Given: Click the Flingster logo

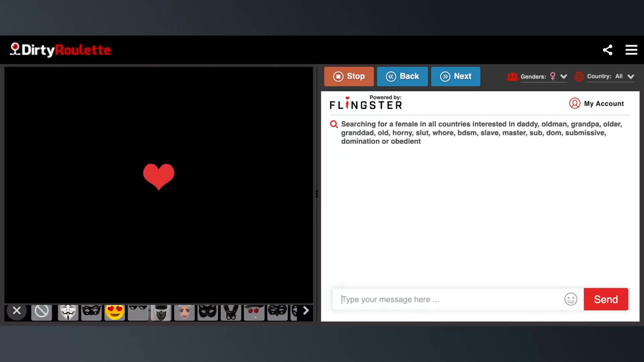Looking at the screenshot, I should pos(366,103).
